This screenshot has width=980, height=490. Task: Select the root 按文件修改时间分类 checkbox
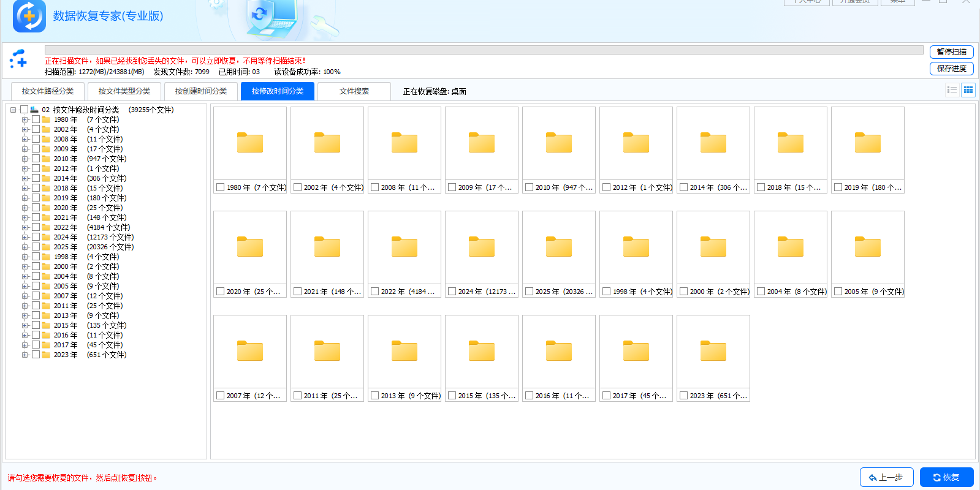(x=25, y=110)
